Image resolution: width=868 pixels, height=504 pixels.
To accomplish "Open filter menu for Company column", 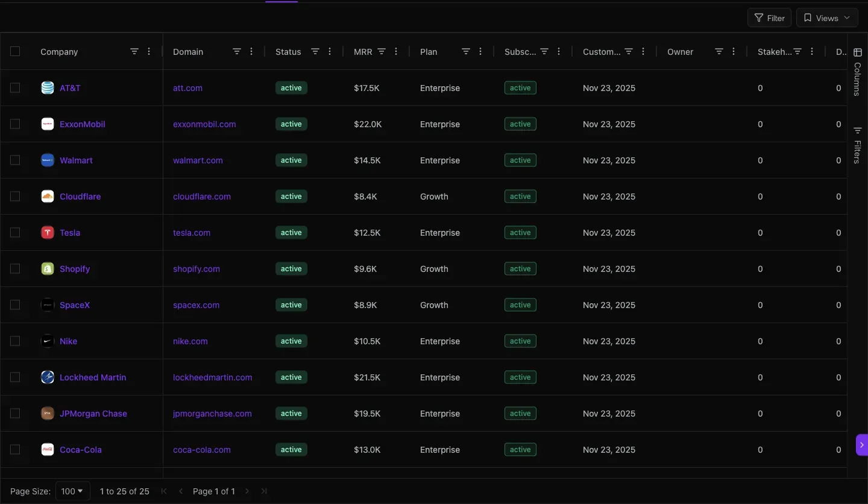I will [x=134, y=52].
